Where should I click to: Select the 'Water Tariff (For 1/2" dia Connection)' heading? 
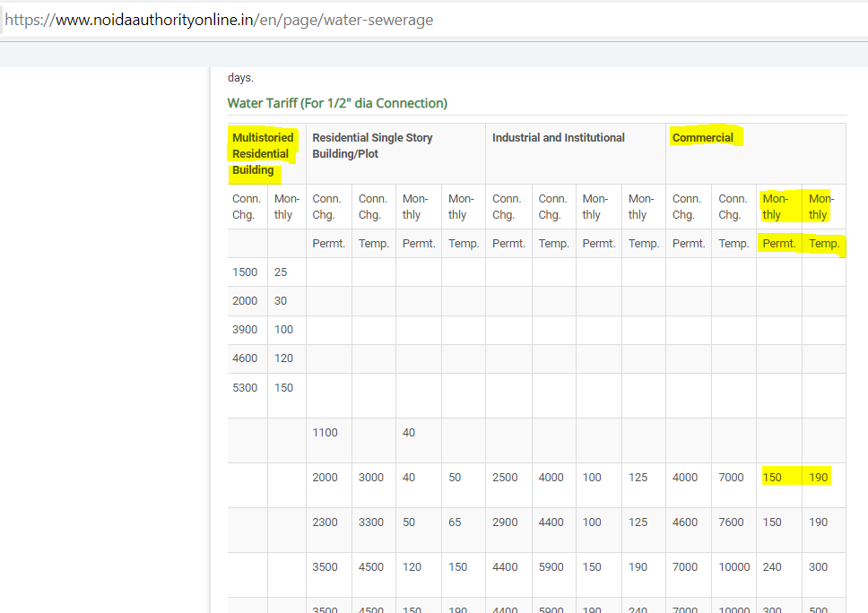[337, 103]
